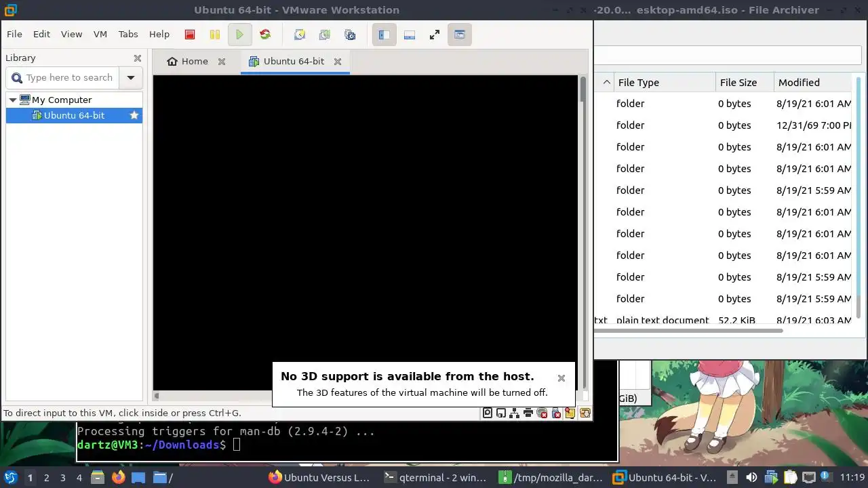Viewport: 868px width, 488px height.
Task: Open the VM menu
Action: pyautogui.click(x=100, y=34)
